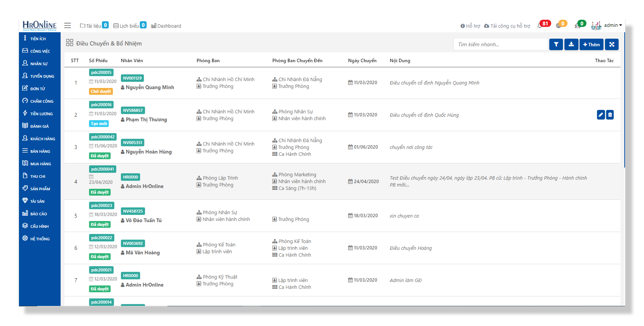Click voucher pdc200021
The image size is (644, 326).
[x=101, y=270]
